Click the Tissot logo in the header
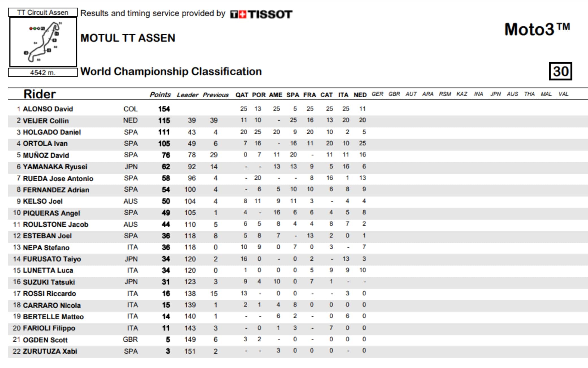This screenshot has width=588, height=368. 261,14
